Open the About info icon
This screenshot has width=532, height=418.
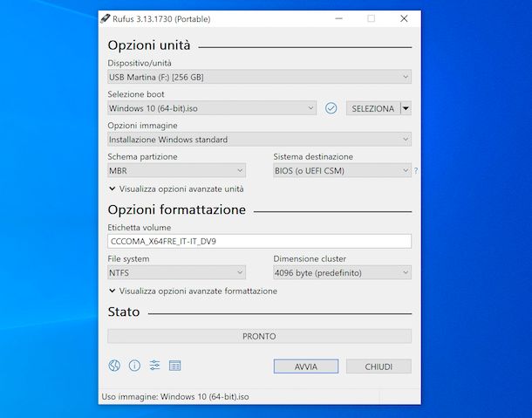pos(134,366)
